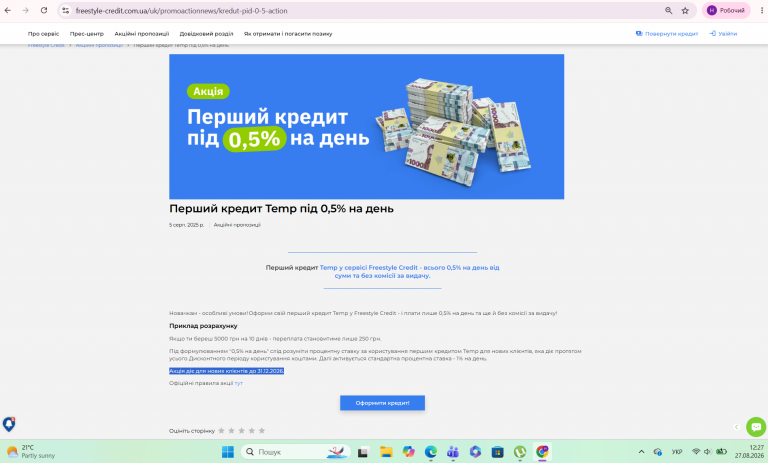Open File Explorer from taskbar
This screenshot has height=463, width=768.
[386, 452]
